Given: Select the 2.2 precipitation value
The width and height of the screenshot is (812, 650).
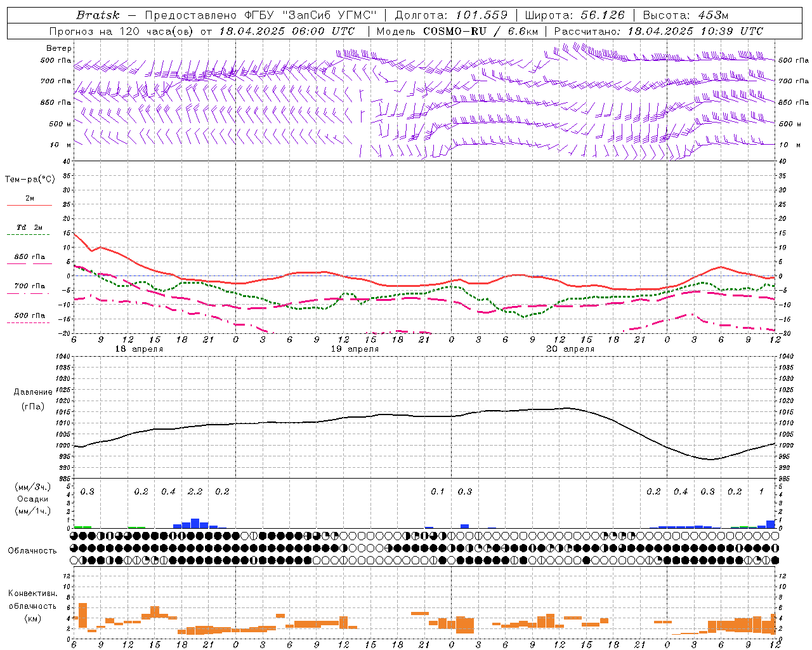Looking at the screenshot, I should click(195, 492).
